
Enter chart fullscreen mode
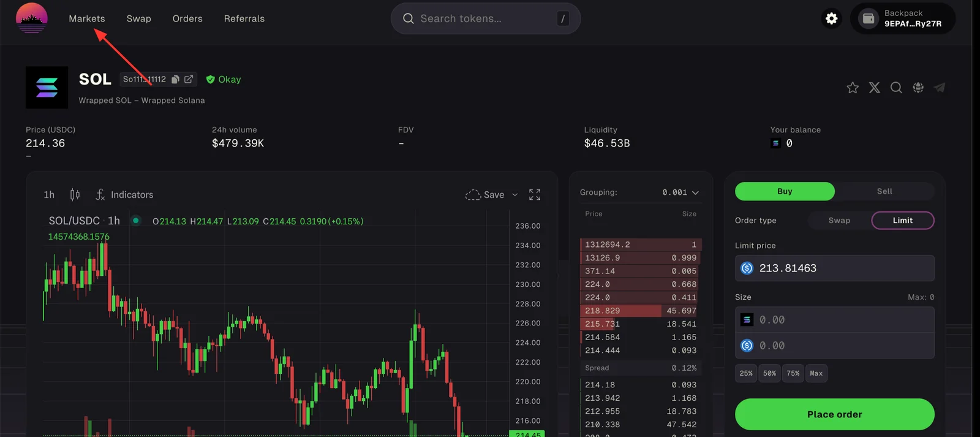[x=535, y=195]
